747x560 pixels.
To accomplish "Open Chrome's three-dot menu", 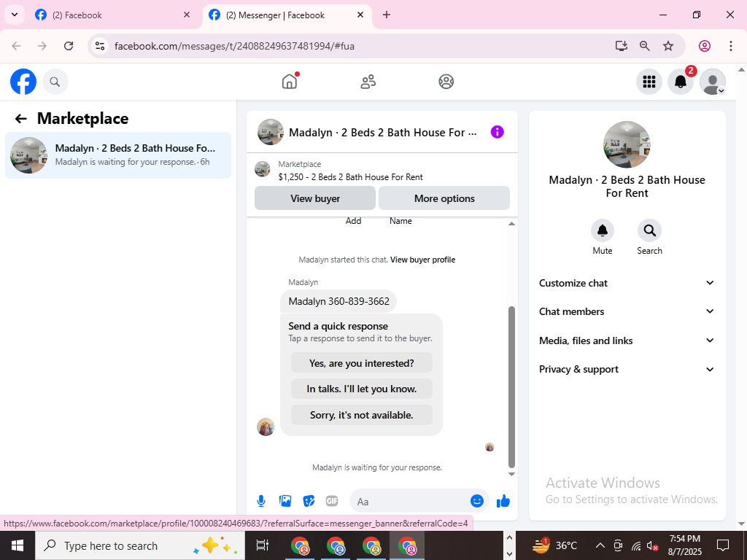I will [731, 46].
